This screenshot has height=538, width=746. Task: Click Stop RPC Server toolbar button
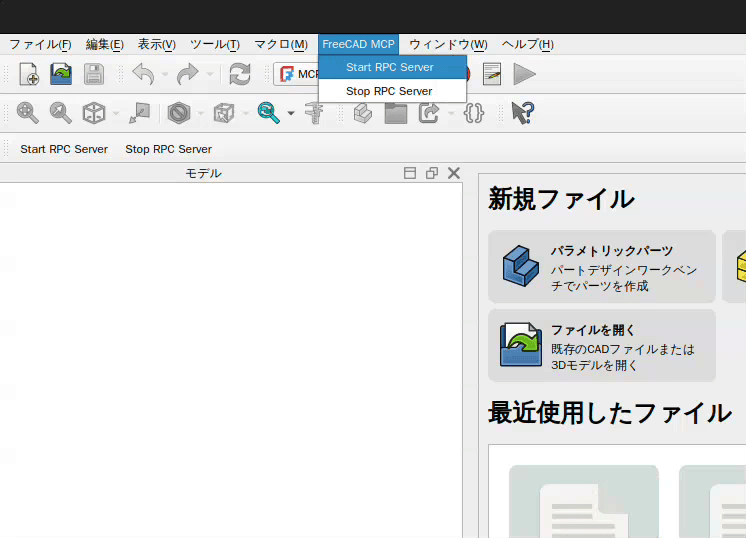(168, 149)
